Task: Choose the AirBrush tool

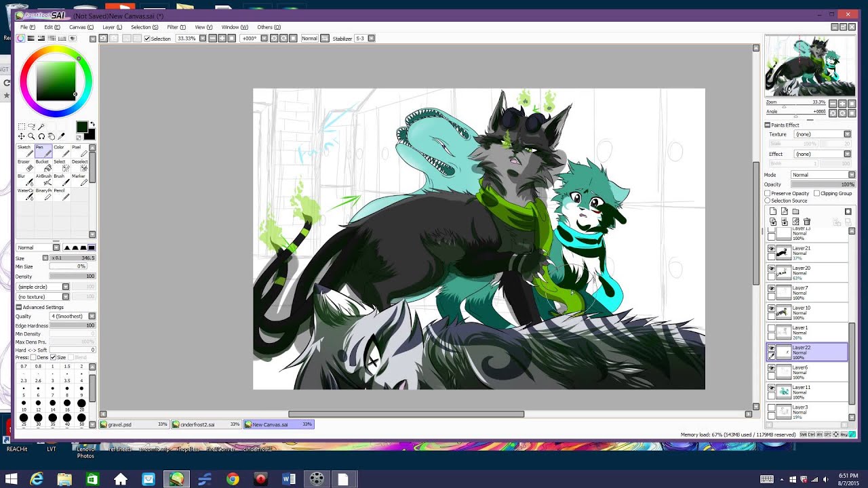Action: 43,180
